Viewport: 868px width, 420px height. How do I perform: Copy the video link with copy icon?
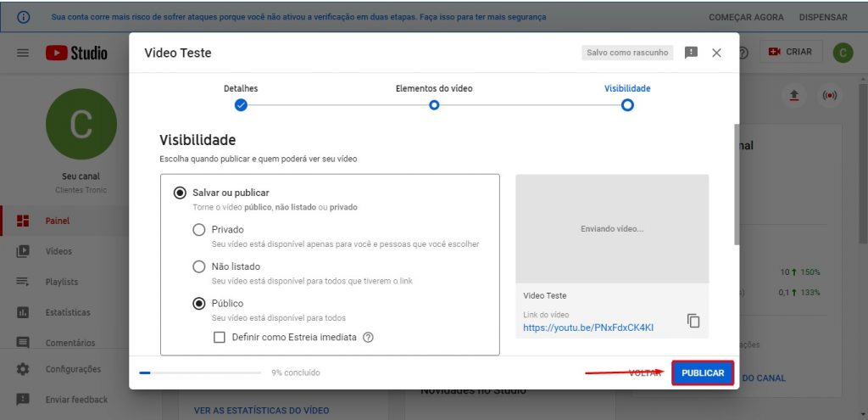click(x=693, y=321)
